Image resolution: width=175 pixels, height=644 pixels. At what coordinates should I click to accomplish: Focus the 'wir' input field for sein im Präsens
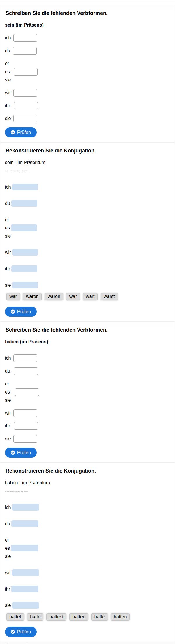[x=25, y=93]
